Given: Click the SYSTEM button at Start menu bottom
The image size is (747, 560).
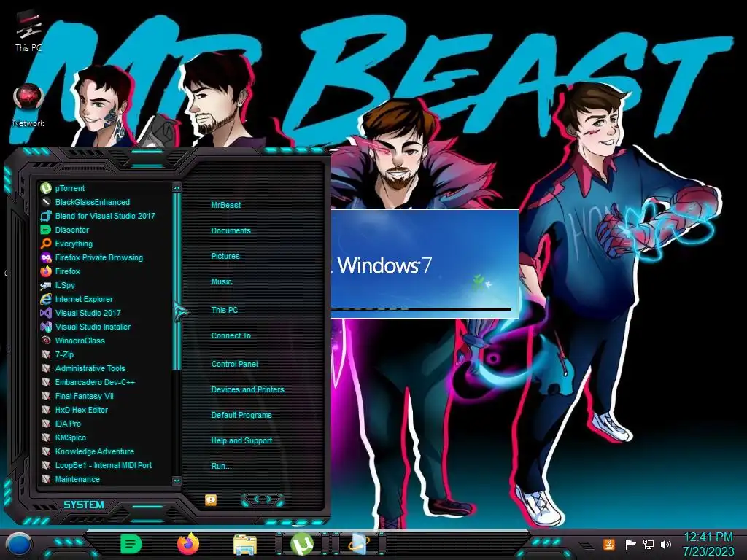Looking at the screenshot, I should (x=84, y=505).
